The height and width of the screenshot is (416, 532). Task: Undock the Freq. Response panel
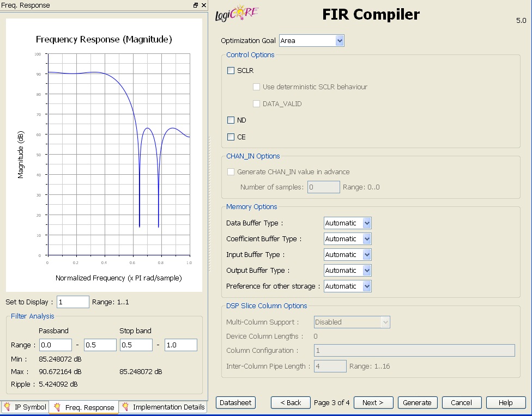pos(196,5)
